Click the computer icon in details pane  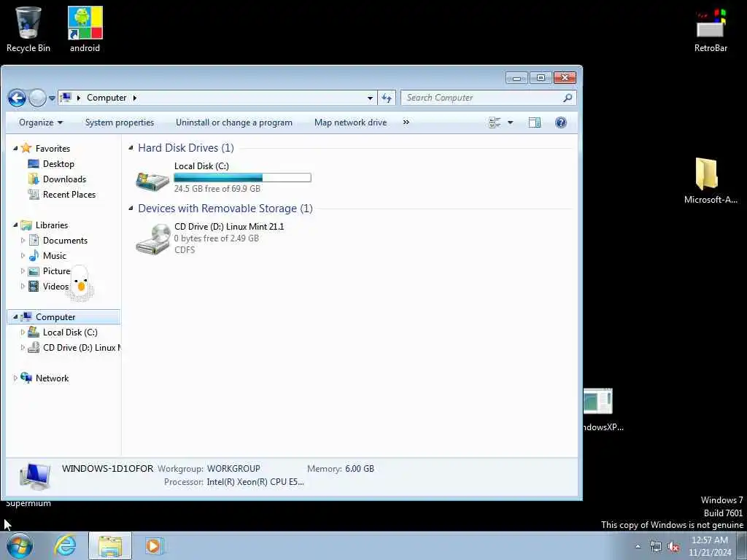(35, 476)
